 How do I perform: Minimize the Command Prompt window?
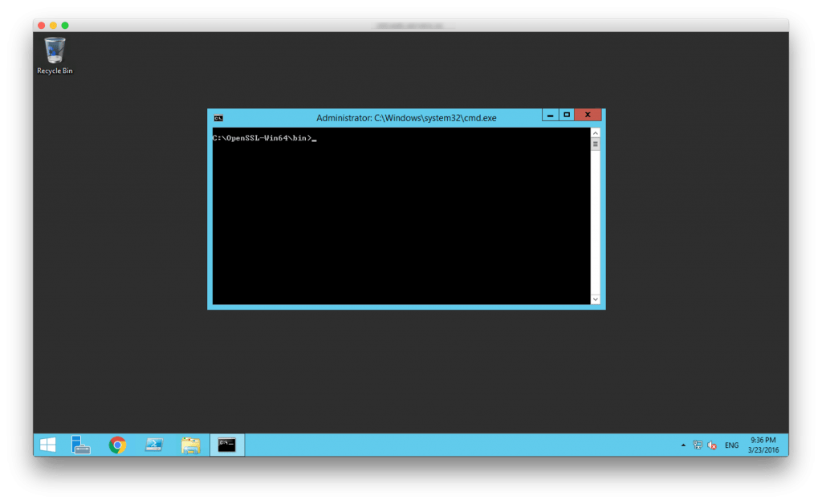tap(550, 115)
